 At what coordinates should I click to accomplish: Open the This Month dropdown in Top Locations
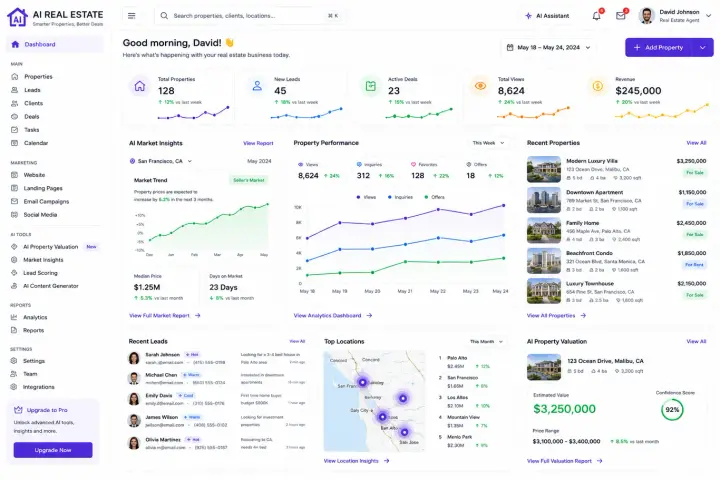click(486, 341)
